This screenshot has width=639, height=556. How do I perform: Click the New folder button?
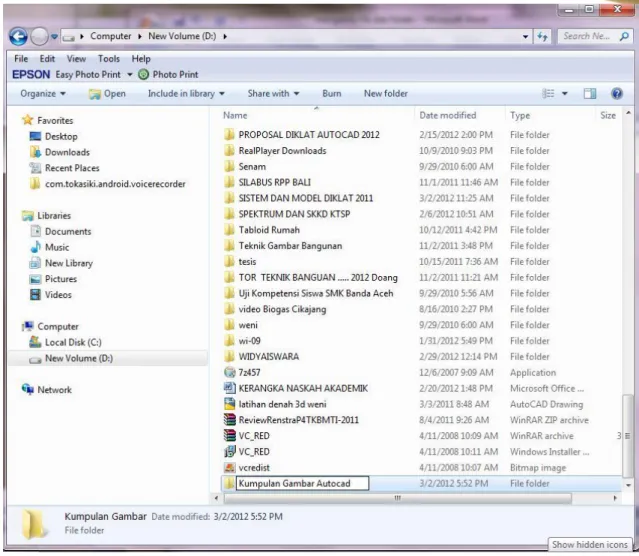pyautogui.click(x=386, y=94)
